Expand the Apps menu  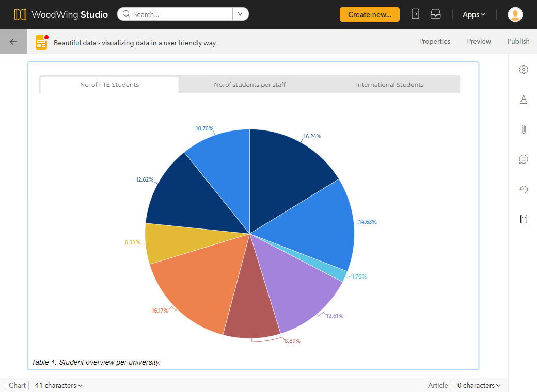(x=473, y=14)
